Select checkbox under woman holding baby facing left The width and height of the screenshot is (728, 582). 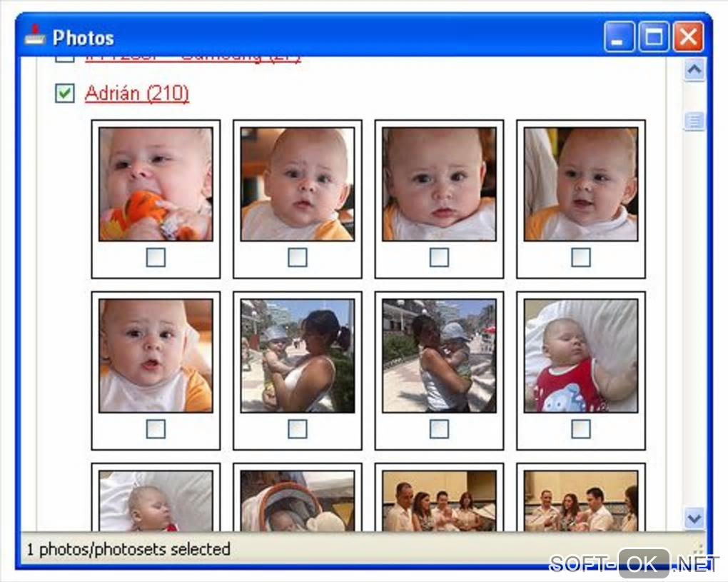pos(297,429)
